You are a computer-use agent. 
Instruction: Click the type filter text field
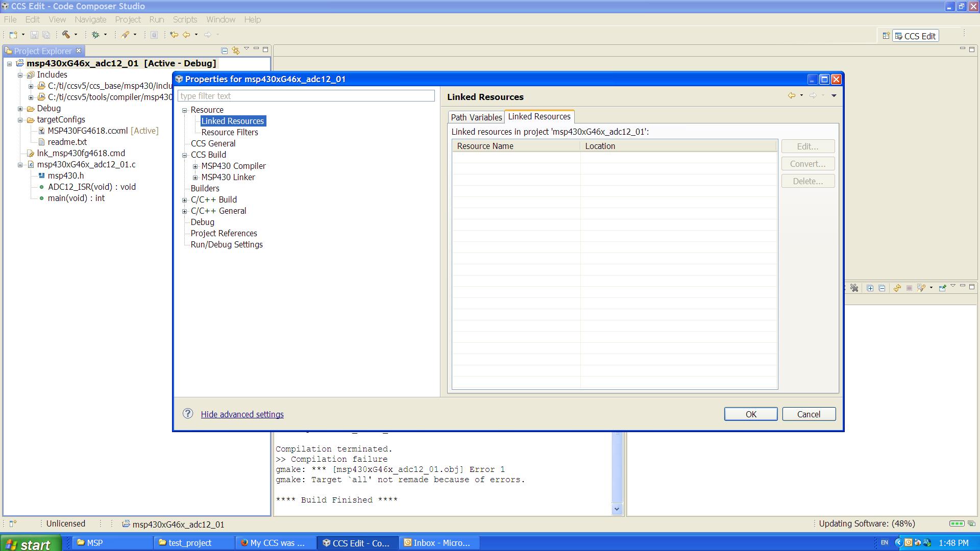pyautogui.click(x=306, y=96)
